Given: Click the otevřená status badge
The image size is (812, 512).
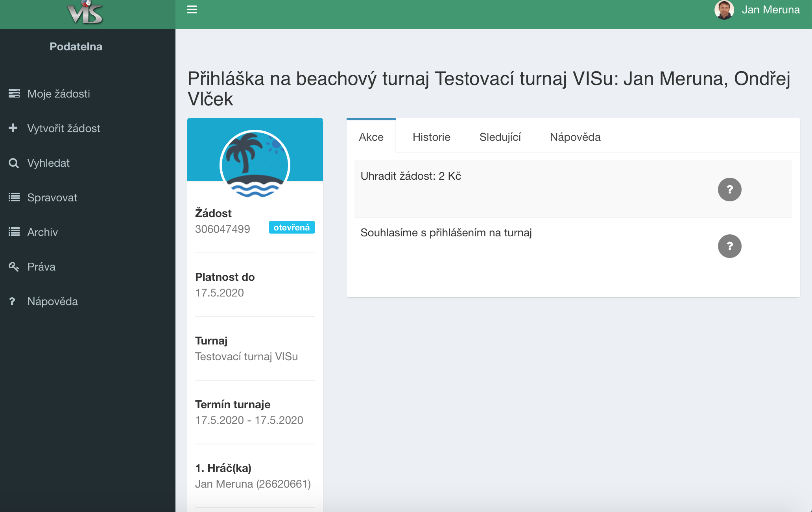Looking at the screenshot, I should pos(292,228).
